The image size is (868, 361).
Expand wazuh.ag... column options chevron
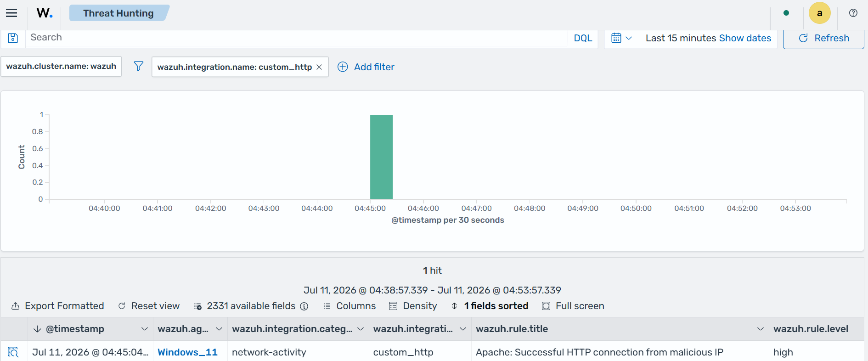click(219, 329)
